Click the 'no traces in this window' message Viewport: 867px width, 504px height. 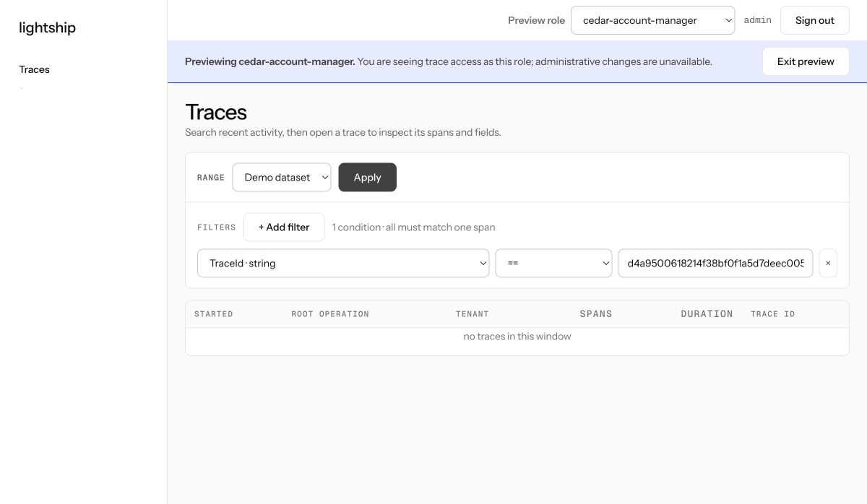[x=517, y=336]
